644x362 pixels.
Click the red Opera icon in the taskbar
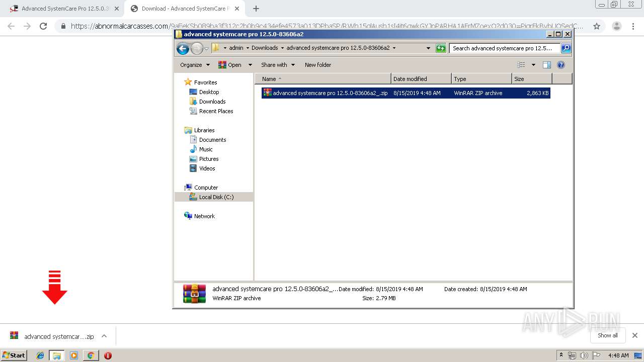(x=108, y=355)
